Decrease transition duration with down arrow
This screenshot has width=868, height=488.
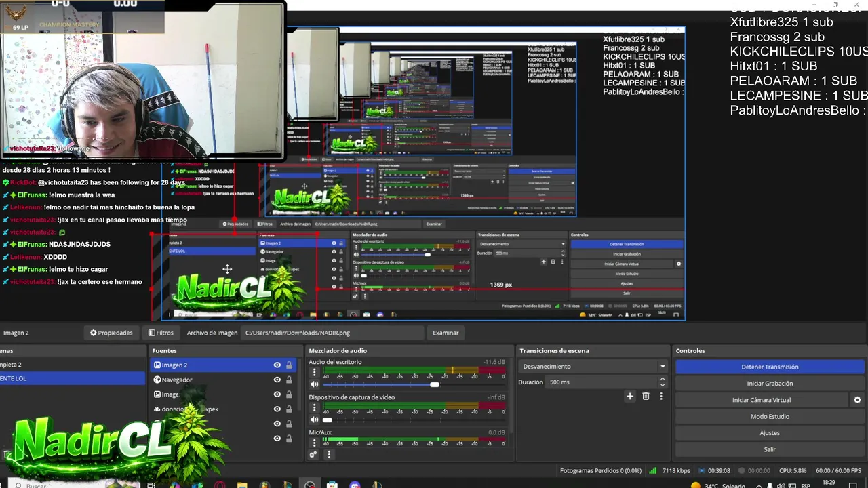pyautogui.click(x=663, y=385)
